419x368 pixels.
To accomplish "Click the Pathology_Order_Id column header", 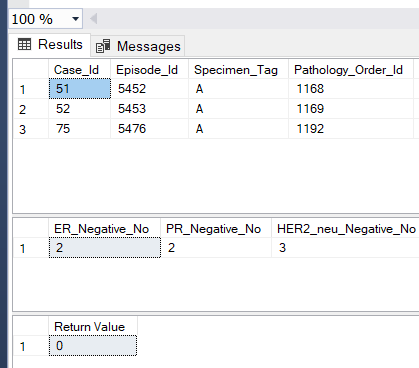I will tap(351, 69).
